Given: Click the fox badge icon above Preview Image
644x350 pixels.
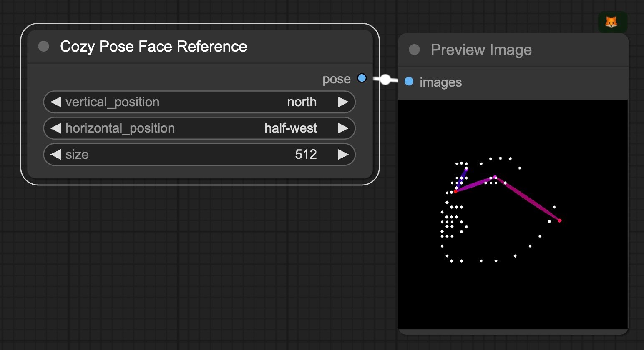Looking at the screenshot, I should click(612, 22).
